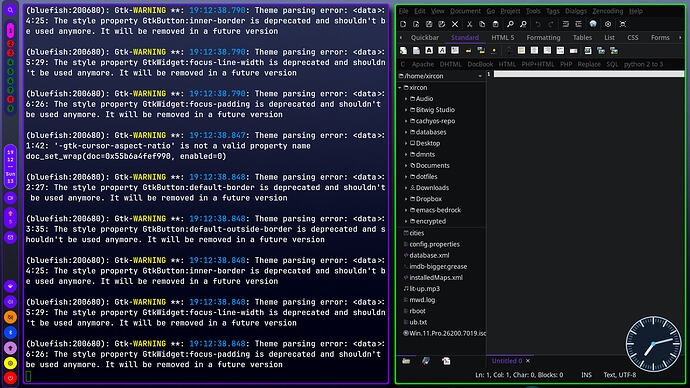Open the filebrowser tab icon in side panel
This screenshot has width=690, height=388.
pos(406,361)
